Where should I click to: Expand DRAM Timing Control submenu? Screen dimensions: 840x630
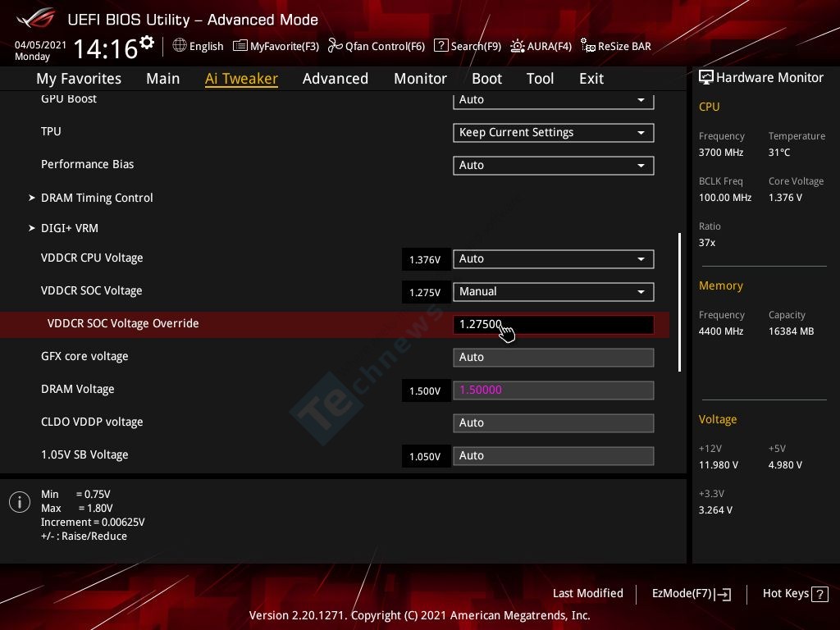[x=97, y=198]
